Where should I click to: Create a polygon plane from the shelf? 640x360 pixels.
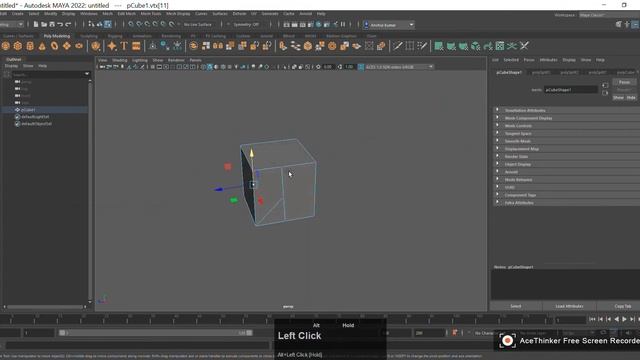(x=67, y=46)
